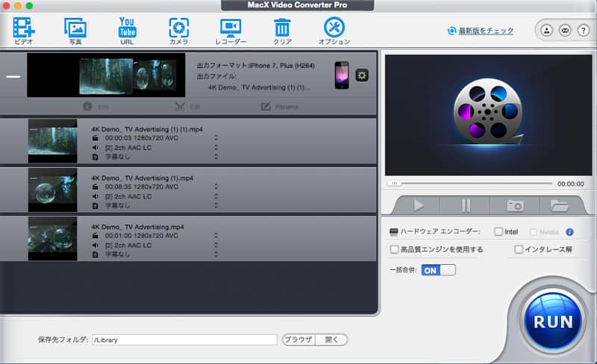The width and height of the screenshot is (597, 364).
Task: Toggle the 一括合併 merge ON switch
Action: click(x=438, y=270)
